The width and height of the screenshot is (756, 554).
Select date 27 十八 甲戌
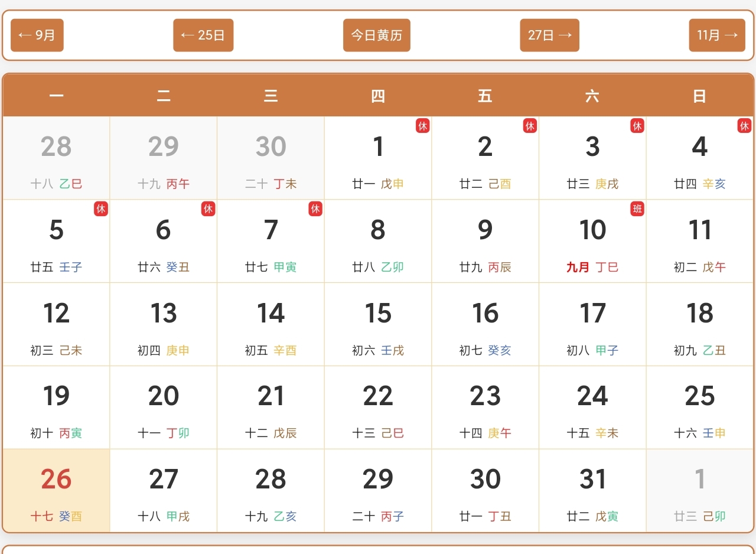coord(164,491)
